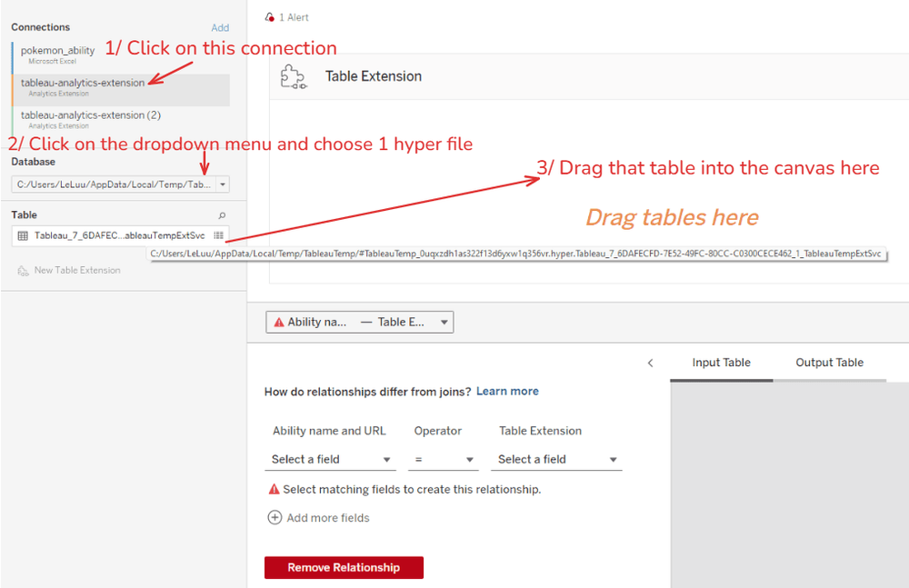
Task: Switch to the Input Table tab
Action: coord(721,363)
